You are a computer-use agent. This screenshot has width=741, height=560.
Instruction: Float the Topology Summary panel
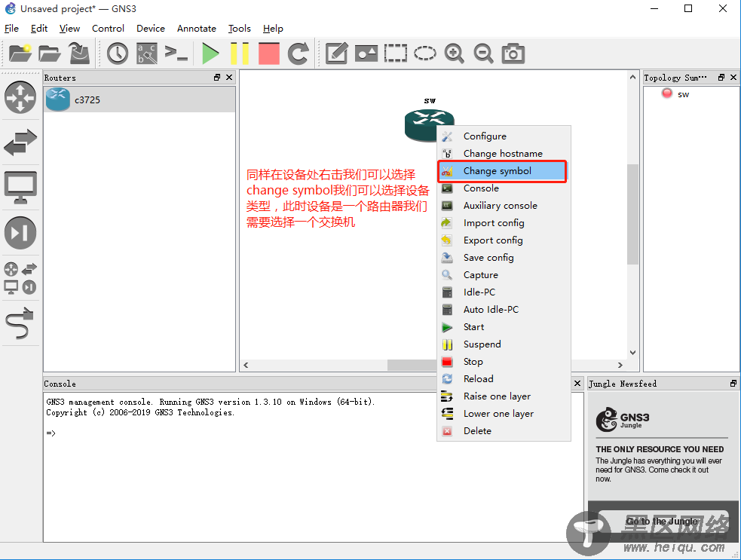pos(721,77)
